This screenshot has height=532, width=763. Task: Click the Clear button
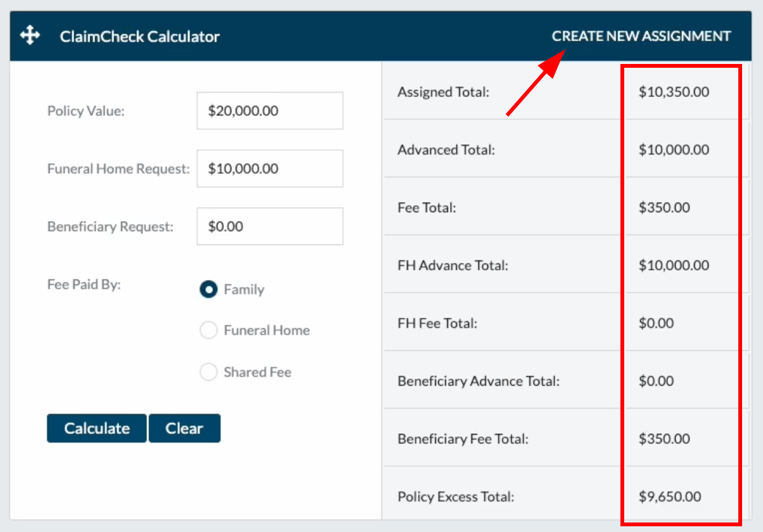click(x=184, y=428)
